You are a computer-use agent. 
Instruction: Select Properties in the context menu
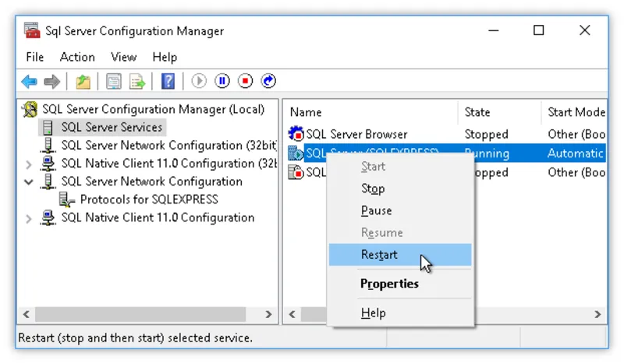click(x=389, y=284)
